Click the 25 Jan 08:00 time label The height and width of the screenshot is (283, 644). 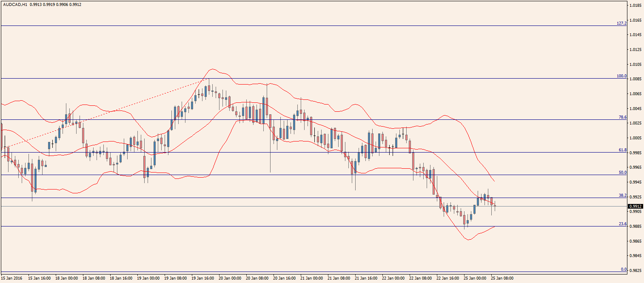coord(502,278)
